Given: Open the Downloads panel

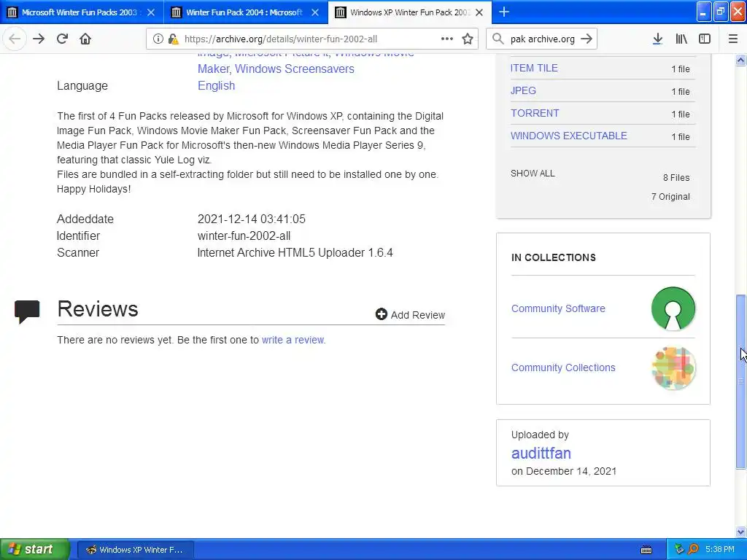Looking at the screenshot, I should point(657,39).
